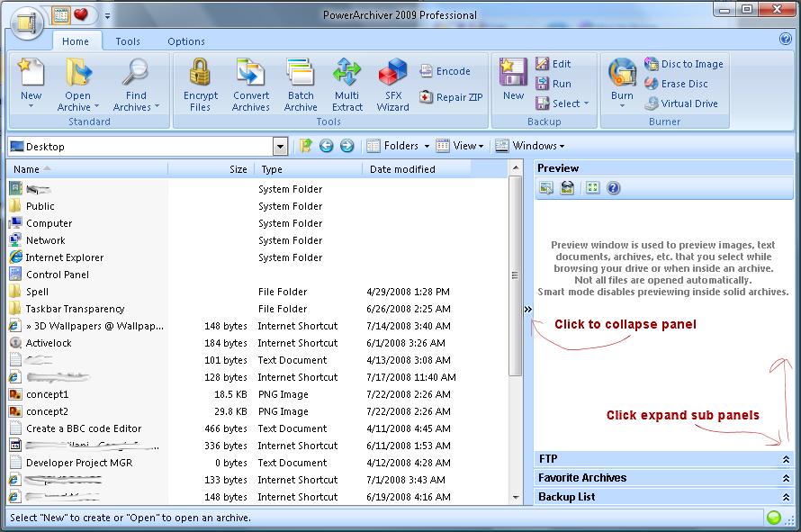Expand the Favorite Archives sub panel

[786, 478]
